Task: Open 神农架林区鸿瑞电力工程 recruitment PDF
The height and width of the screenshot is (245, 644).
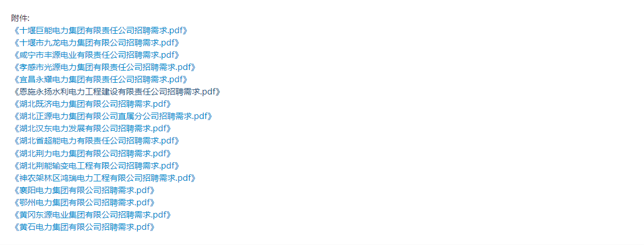Action: [x=104, y=178]
